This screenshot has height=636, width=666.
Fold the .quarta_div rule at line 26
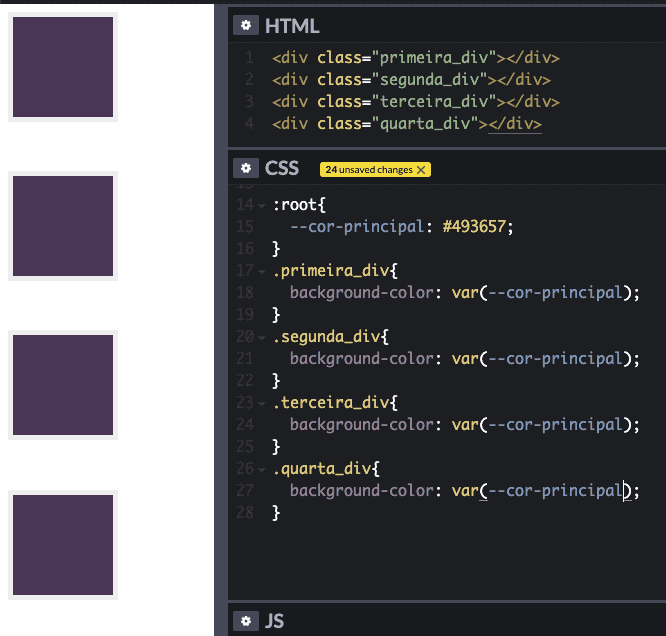pyautogui.click(x=261, y=469)
